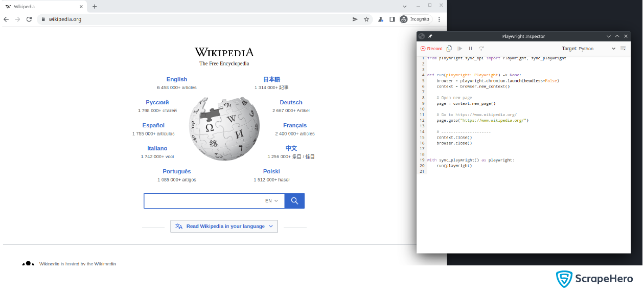Click the Record button in Playwright Inspector
The width and height of the screenshot is (644, 293).
(431, 49)
